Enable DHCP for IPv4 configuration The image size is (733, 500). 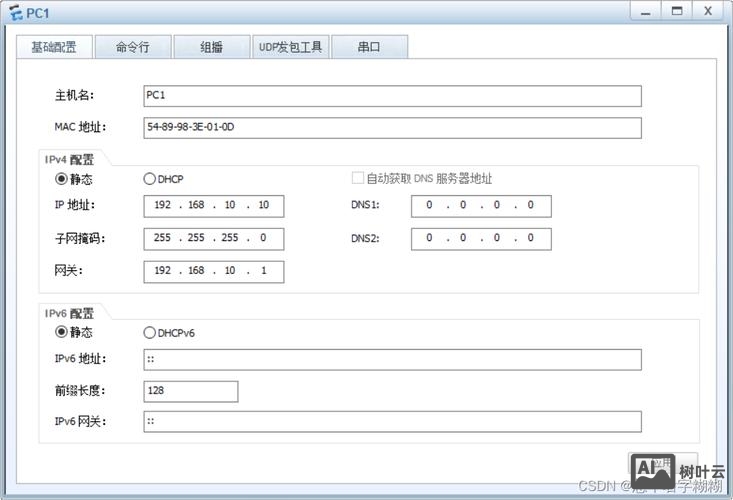coord(150,179)
